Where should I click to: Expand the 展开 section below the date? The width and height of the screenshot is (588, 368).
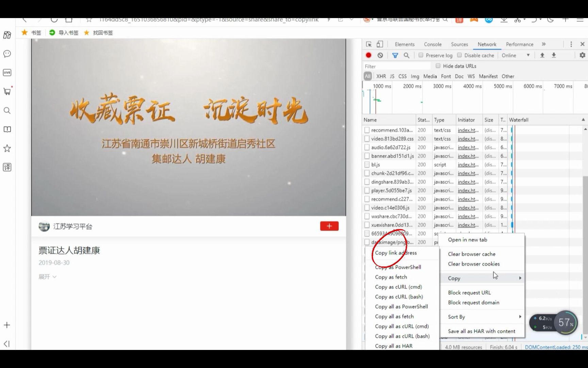(47, 277)
